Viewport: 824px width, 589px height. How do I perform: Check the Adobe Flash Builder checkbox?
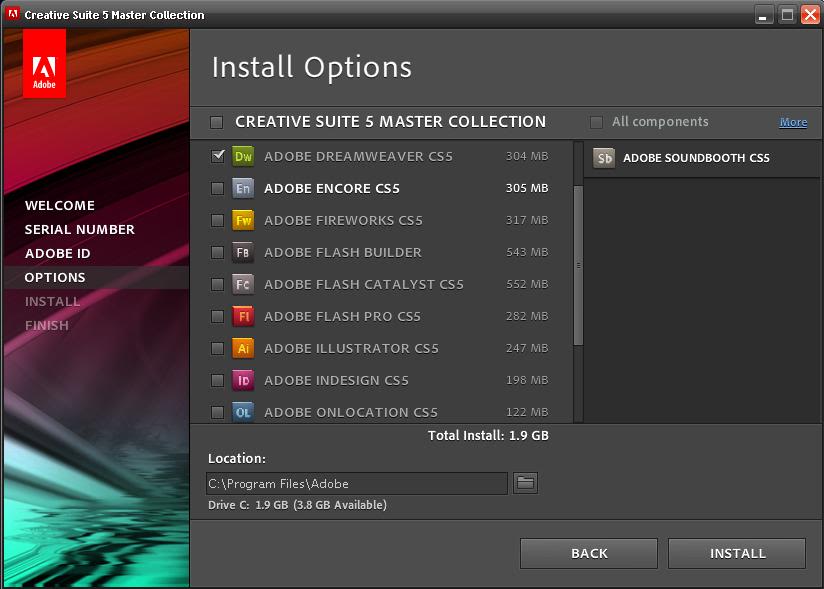point(217,252)
